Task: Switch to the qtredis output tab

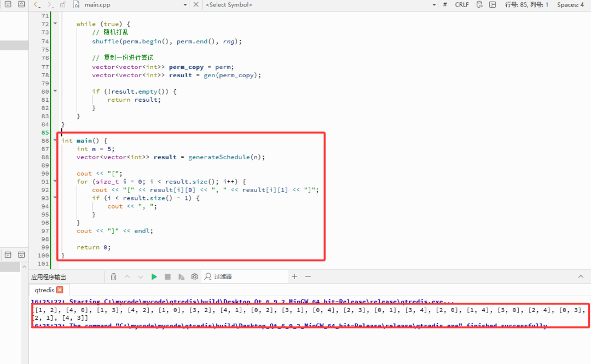Action: pos(44,290)
